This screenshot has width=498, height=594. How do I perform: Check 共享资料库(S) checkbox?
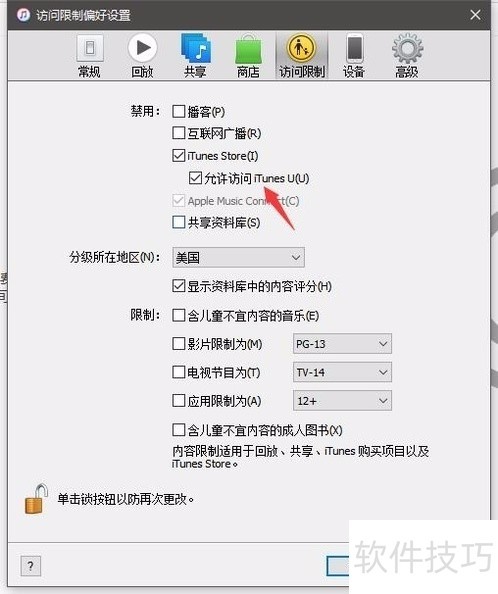pyautogui.click(x=178, y=222)
